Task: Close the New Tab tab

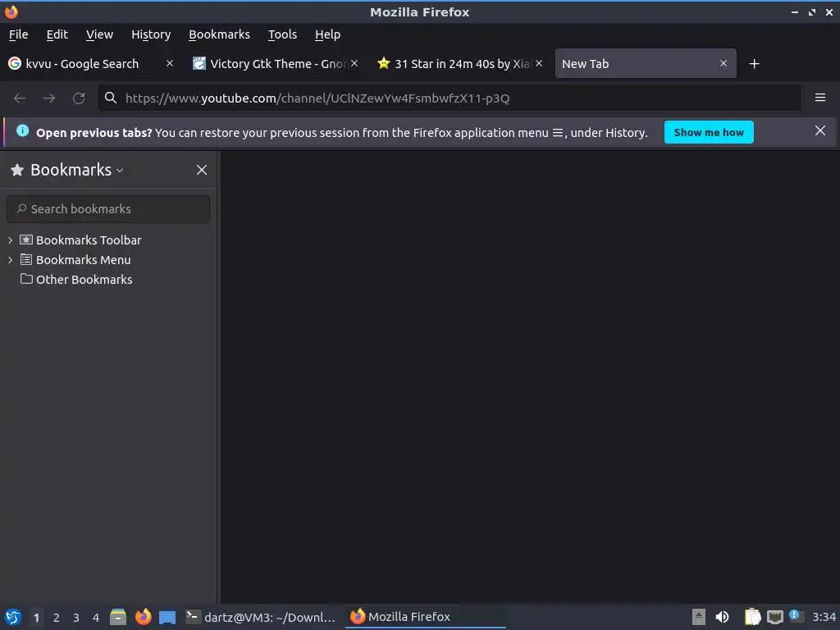Action: (x=724, y=63)
